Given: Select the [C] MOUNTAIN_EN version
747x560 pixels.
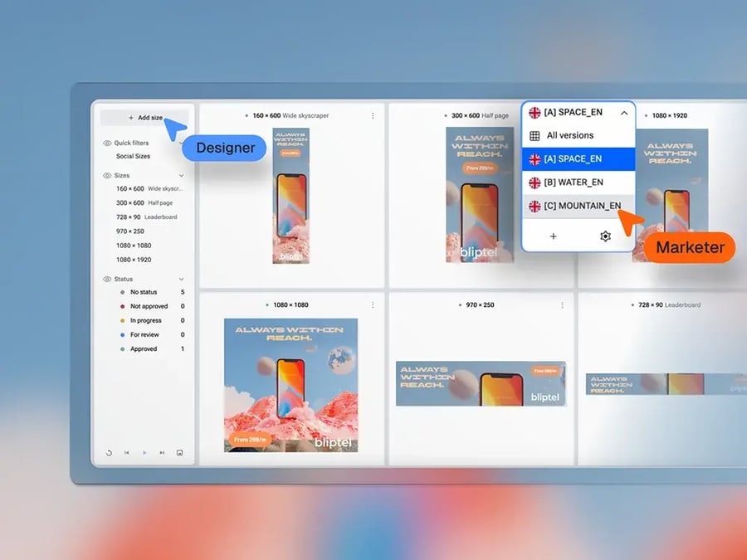Looking at the screenshot, I should click(x=579, y=206).
